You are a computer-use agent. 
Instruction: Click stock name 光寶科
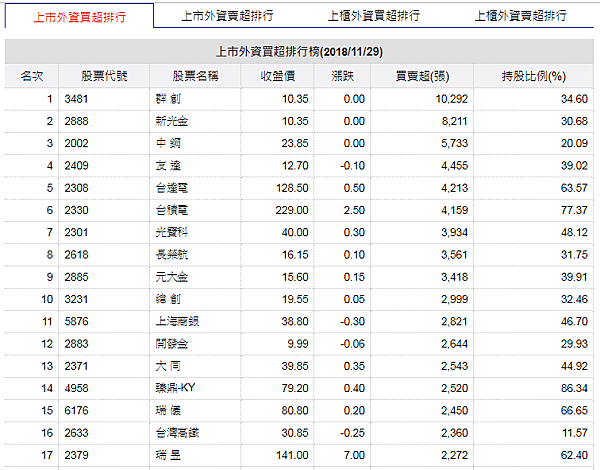pyautogui.click(x=172, y=232)
